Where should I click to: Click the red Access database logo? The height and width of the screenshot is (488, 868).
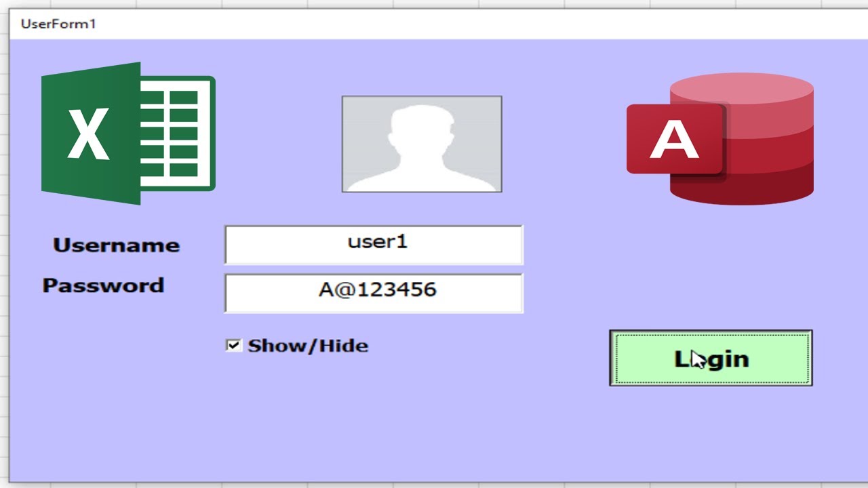(720, 138)
